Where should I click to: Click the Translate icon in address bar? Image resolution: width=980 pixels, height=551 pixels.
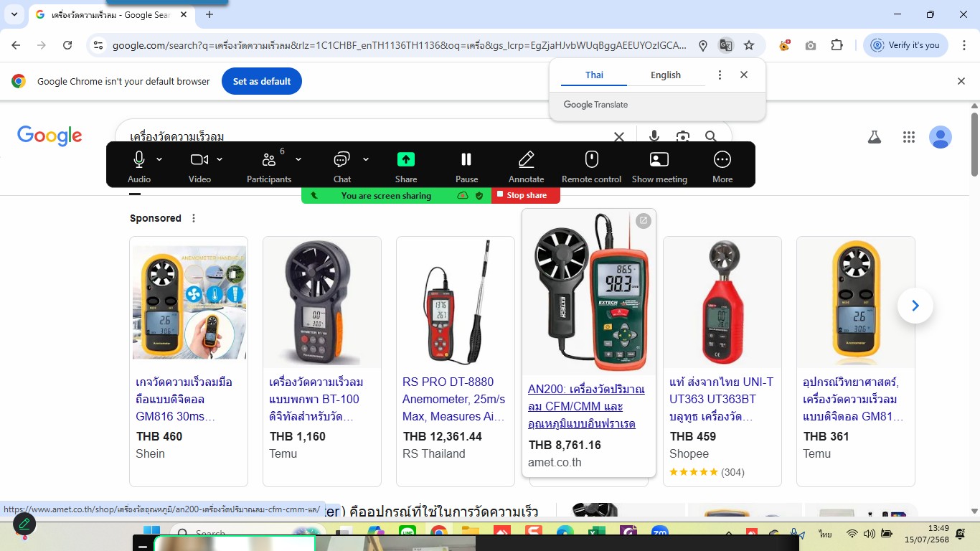726,45
